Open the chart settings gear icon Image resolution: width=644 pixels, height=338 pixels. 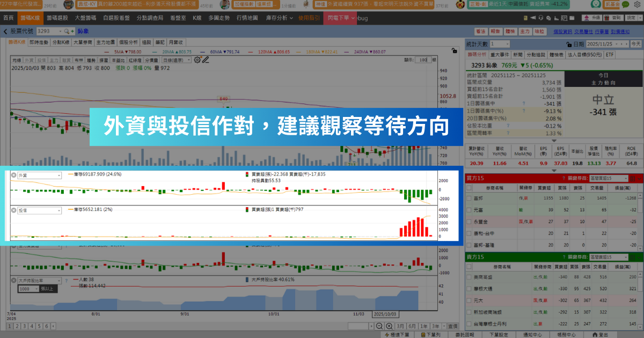click(196, 60)
